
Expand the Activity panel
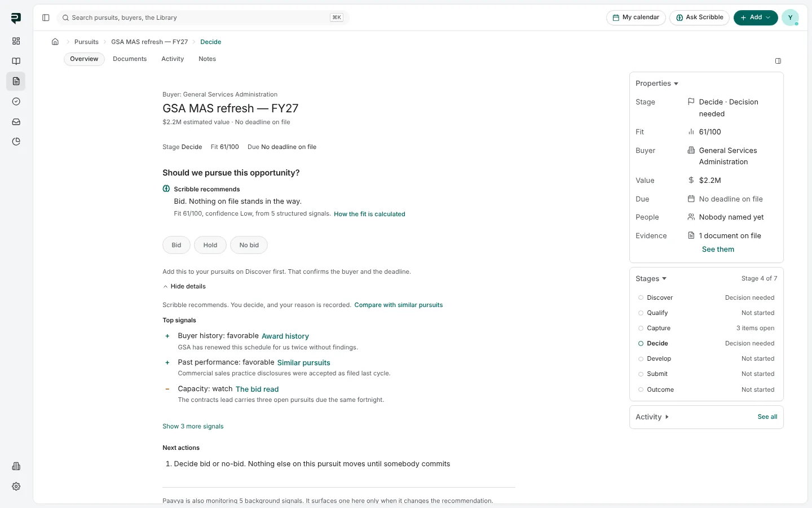652,417
